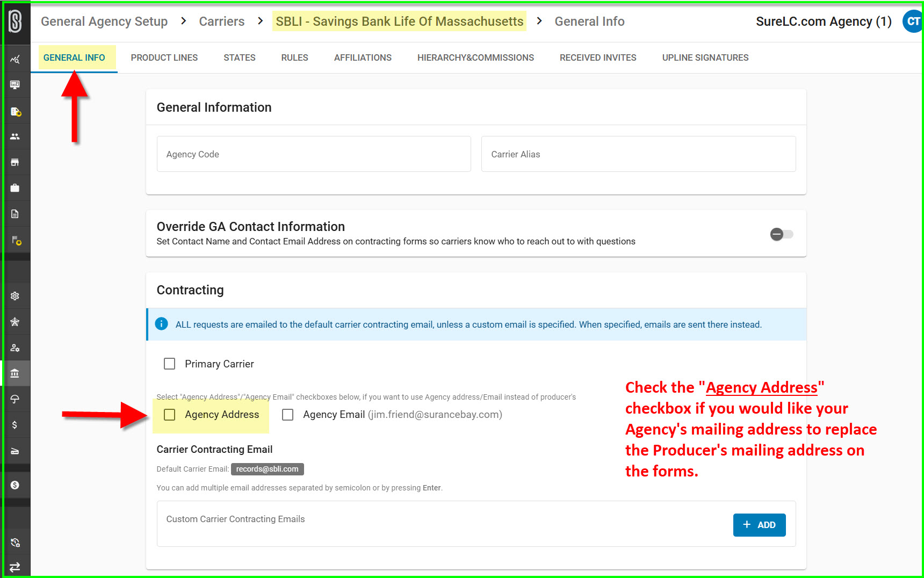The height and width of the screenshot is (578, 924).
Task: Click the SBLI carrier breadcrumb
Action: click(x=399, y=21)
